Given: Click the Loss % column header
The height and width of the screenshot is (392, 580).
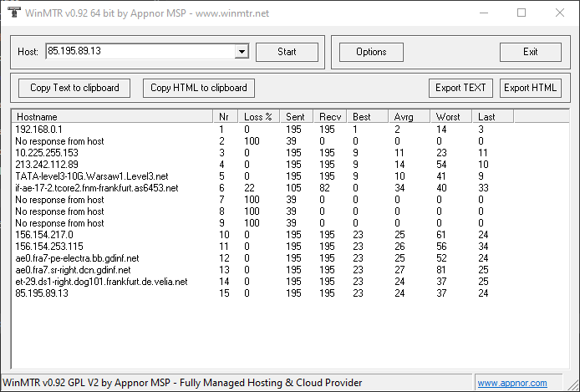Looking at the screenshot, I should (259, 116).
